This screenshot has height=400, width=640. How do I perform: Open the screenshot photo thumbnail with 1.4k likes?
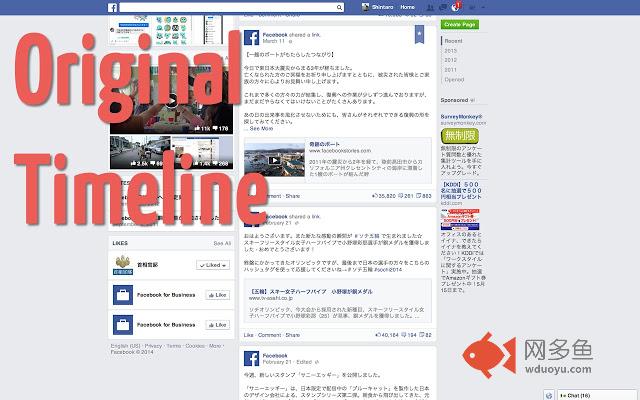tap(202, 152)
